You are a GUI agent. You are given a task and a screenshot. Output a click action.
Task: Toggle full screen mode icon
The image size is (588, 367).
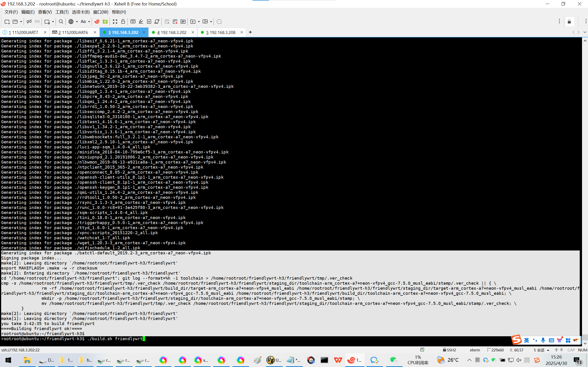tap(115, 22)
